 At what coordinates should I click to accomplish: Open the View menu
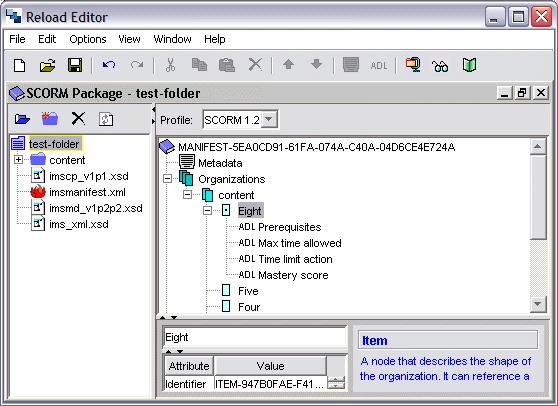(x=129, y=39)
